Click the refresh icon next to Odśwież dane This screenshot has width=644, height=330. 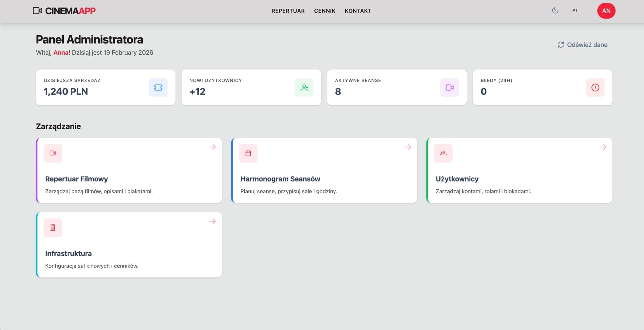[x=560, y=45]
